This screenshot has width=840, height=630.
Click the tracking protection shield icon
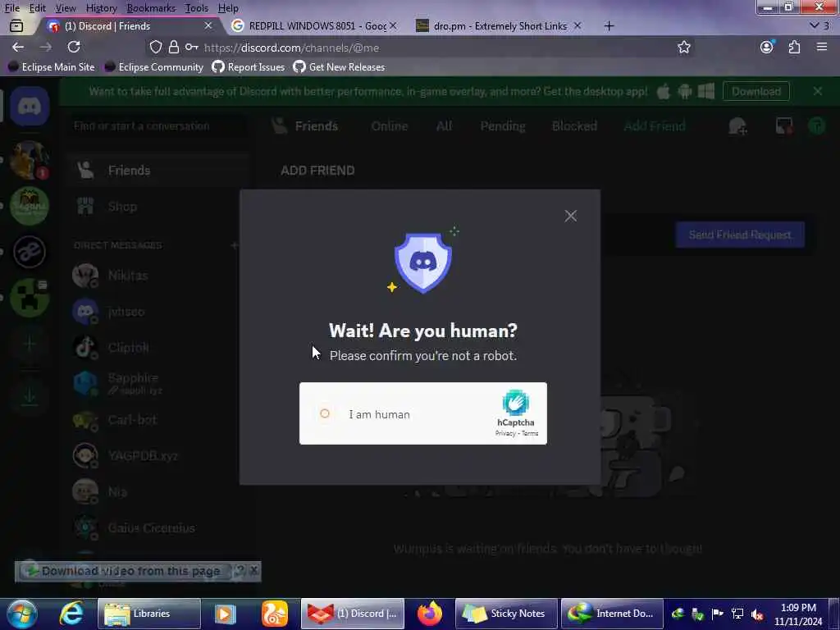point(155,47)
